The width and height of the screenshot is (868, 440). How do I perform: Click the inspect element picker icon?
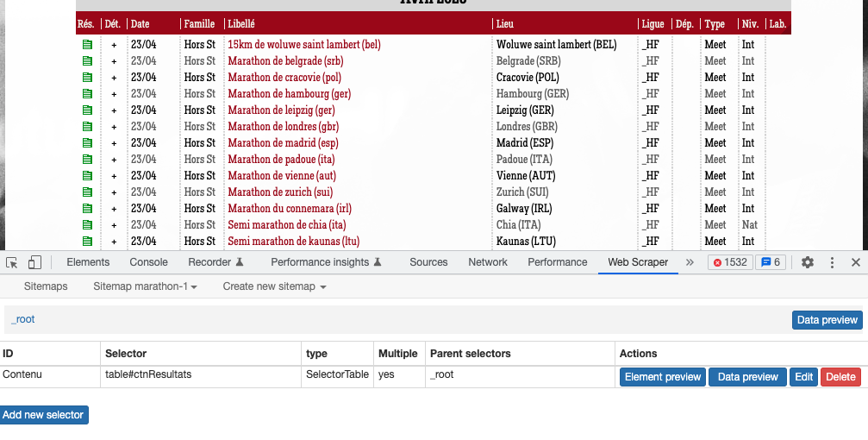pyautogui.click(x=12, y=262)
